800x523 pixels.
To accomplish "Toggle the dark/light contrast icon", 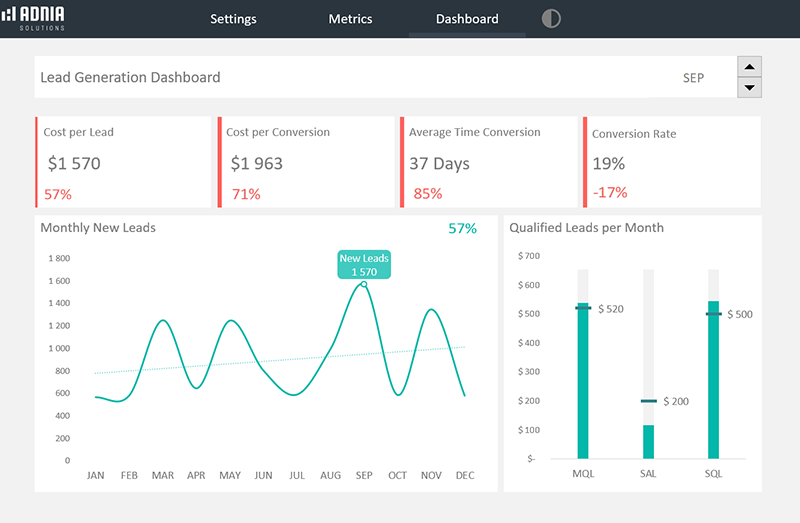I will click(x=551, y=19).
